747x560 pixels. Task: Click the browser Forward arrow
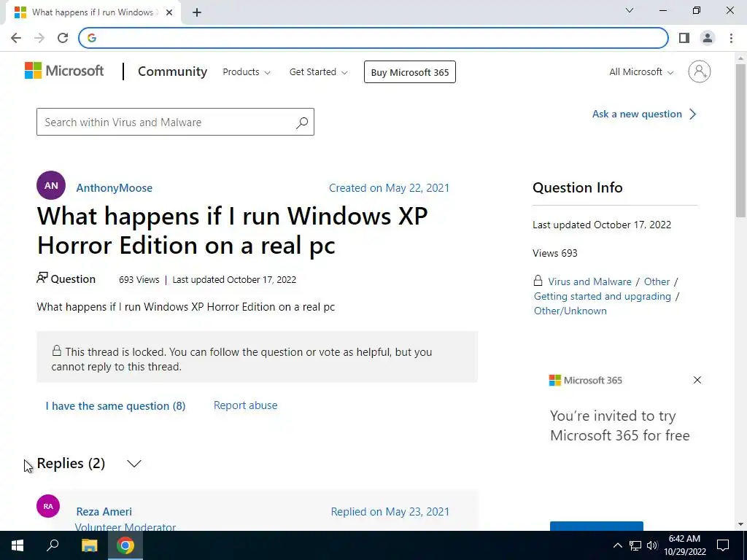(39, 38)
